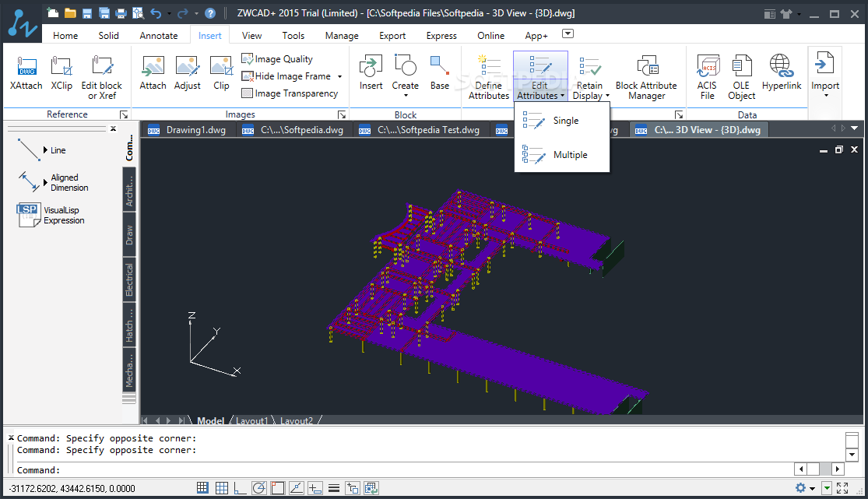Click the XAttach reference tool
This screenshot has width=868, height=499.
click(26, 73)
